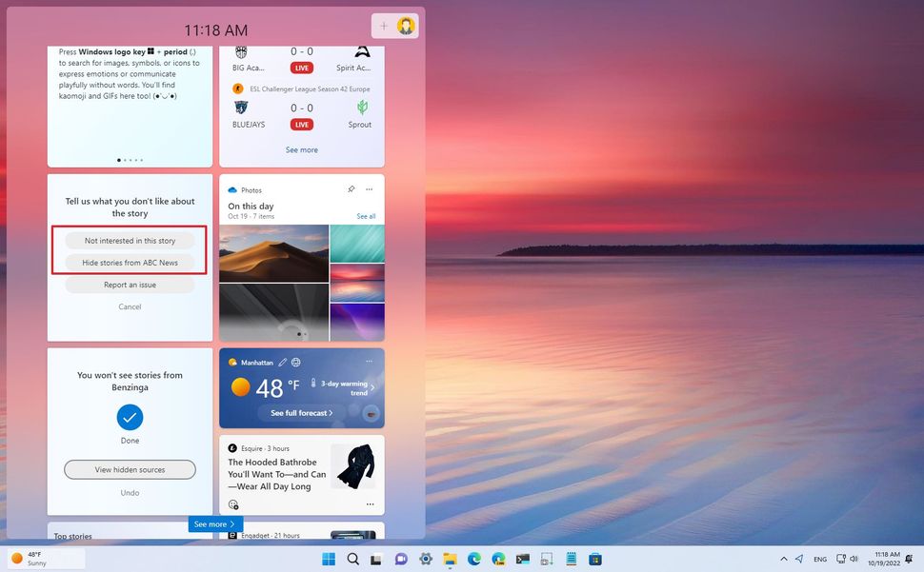This screenshot has width=924, height=572.
Task: Launch Microsoft Edge from the taskbar
Action: (473, 559)
